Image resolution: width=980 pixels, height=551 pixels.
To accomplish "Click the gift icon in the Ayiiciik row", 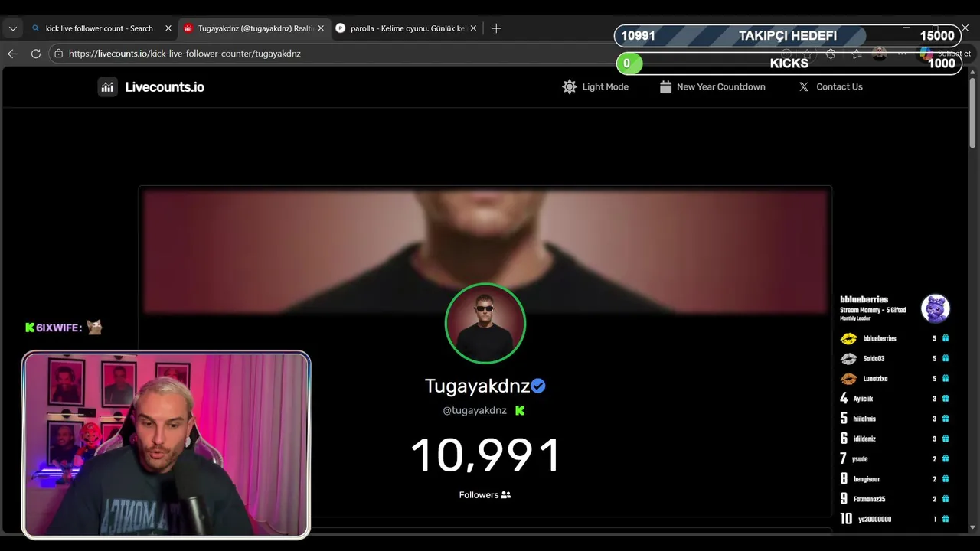I will [x=946, y=399].
